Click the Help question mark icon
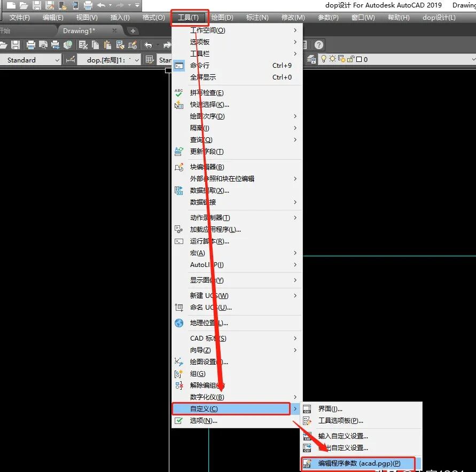Screen dimensions: 476x472 point(318,45)
